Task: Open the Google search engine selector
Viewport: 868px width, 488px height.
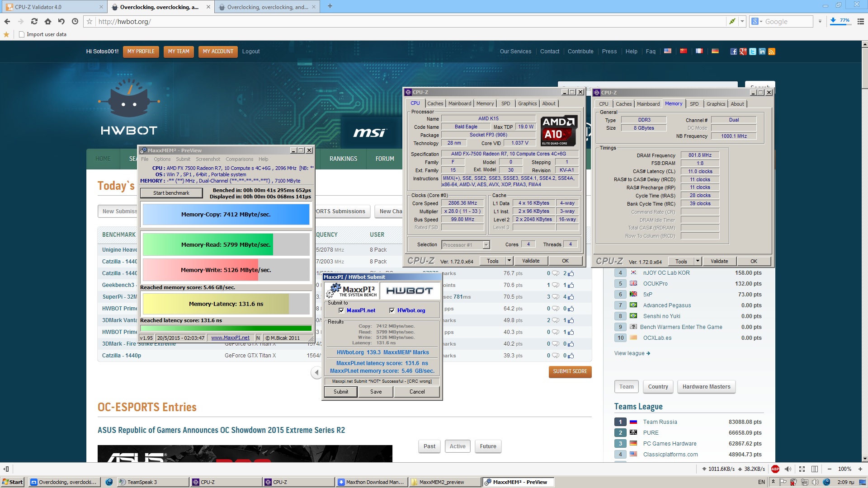Action: (x=757, y=21)
